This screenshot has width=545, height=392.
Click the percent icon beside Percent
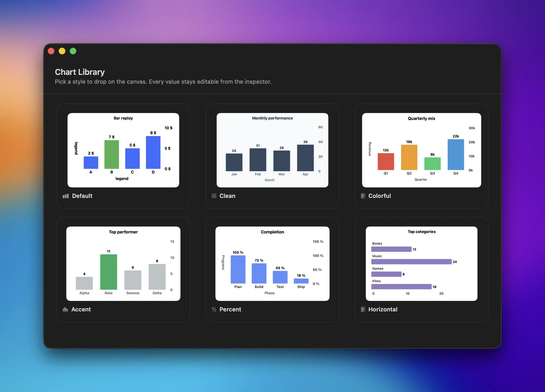point(214,309)
